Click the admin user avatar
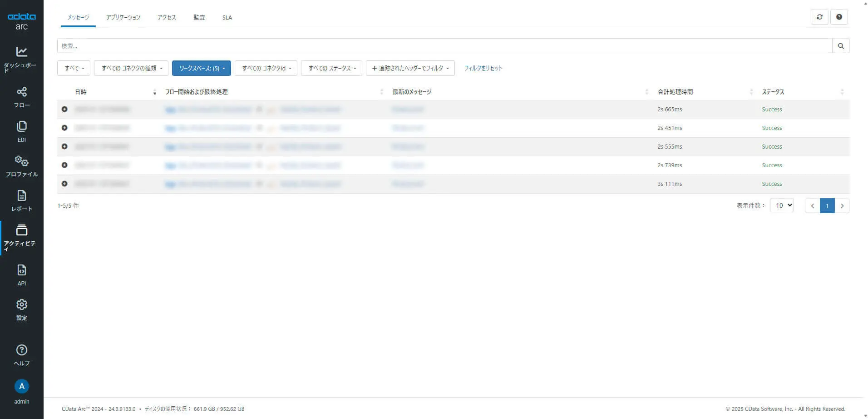The width and height of the screenshot is (868, 419). [x=21, y=386]
